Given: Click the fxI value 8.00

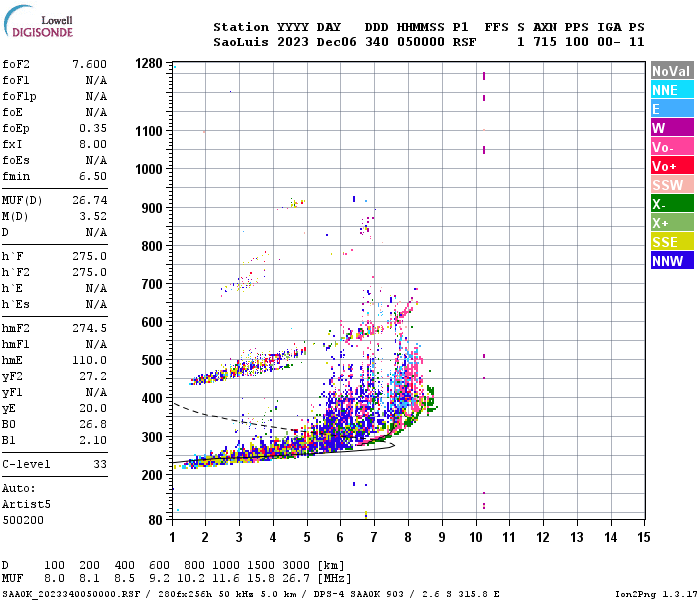Looking at the screenshot, I should (x=93, y=144).
